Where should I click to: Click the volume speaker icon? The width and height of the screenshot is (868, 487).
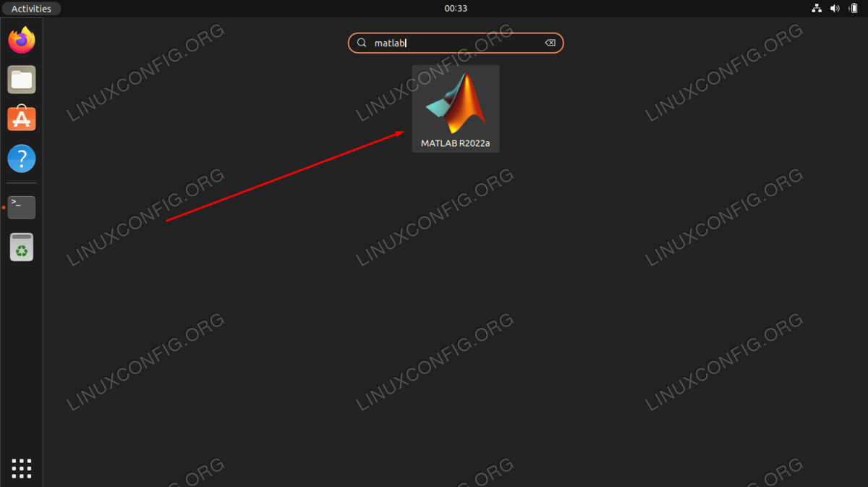(835, 9)
